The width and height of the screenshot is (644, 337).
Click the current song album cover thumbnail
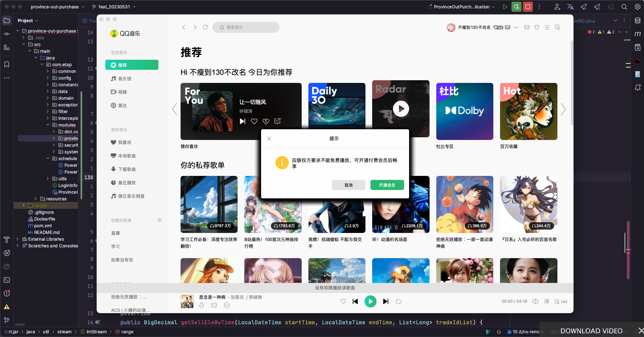(187, 301)
